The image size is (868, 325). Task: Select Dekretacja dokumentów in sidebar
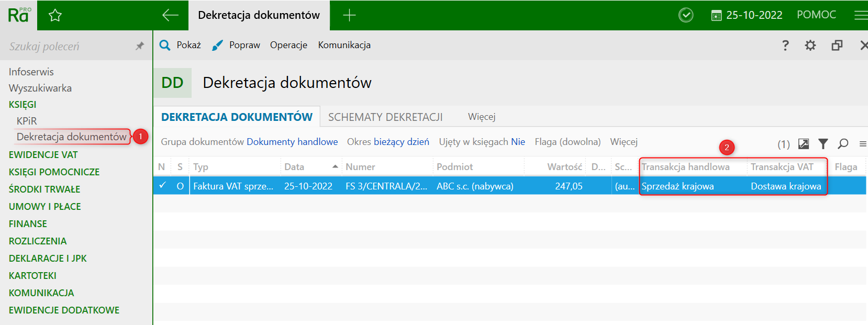72,137
